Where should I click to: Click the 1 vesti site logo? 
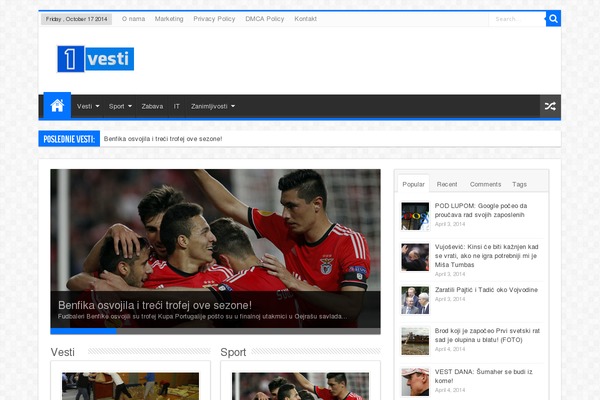pyautogui.click(x=96, y=59)
